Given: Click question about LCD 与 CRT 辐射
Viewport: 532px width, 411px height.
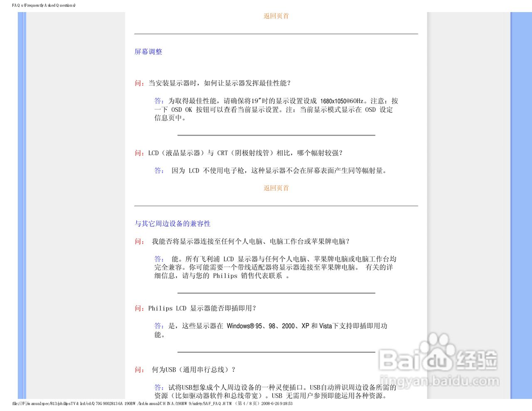Looking at the screenshot, I should click(x=245, y=153).
